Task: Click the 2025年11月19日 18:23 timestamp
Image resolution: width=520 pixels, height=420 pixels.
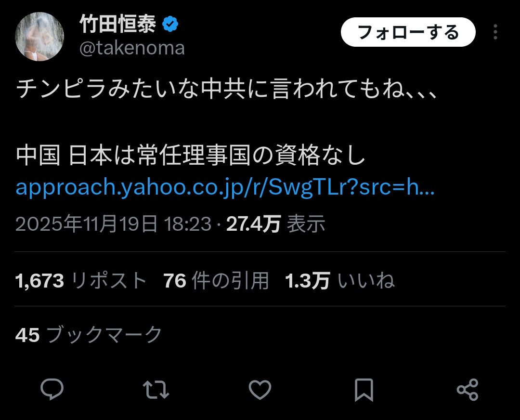Action: click(x=113, y=223)
